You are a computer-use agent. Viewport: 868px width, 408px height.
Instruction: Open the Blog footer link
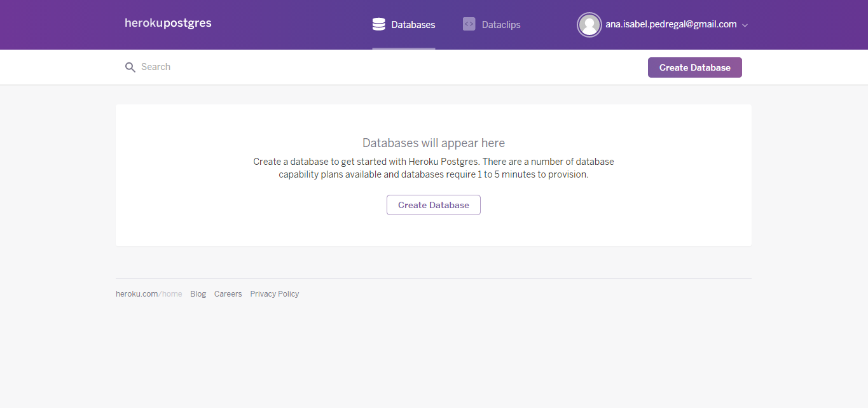(x=198, y=294)
